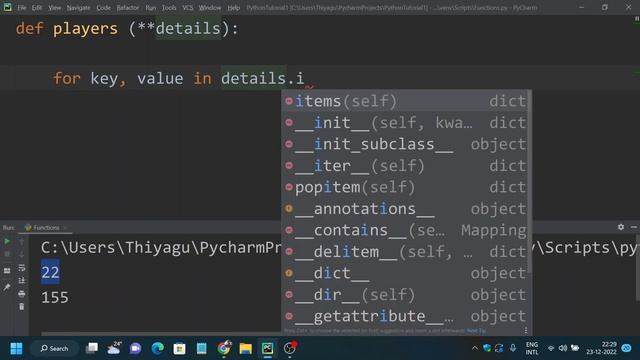
Task: Pin the Run tab
Action: tap(7, 287)
